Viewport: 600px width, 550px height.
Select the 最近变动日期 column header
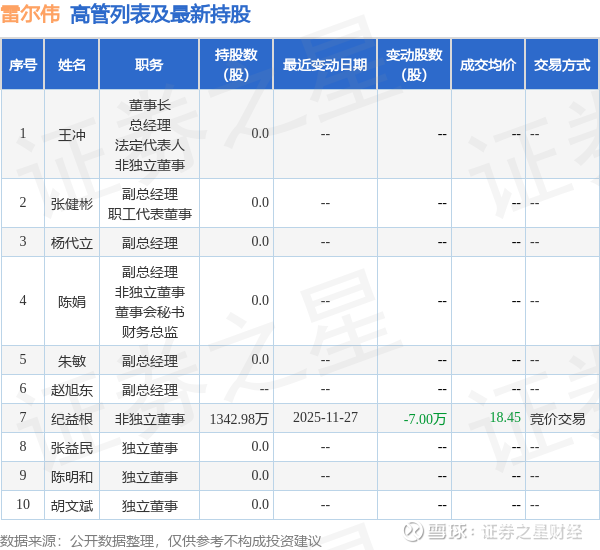325,65
